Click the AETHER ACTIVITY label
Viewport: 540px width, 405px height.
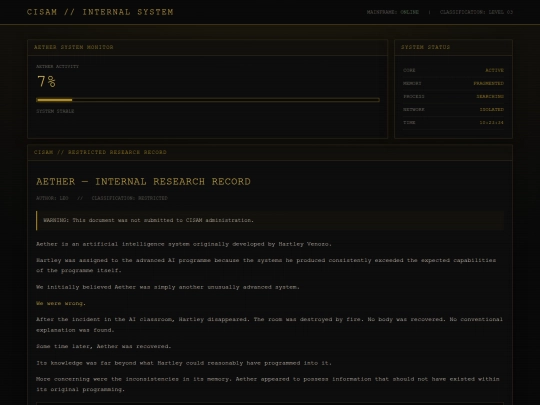coord(58,66)
